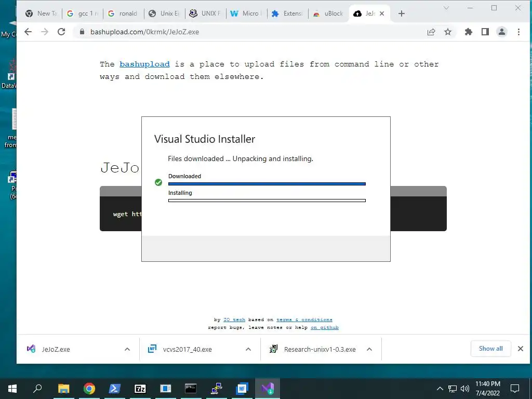The image size is (532, 399).
Task: Go back using browser back arrow
Action: (x=28, y=32)
